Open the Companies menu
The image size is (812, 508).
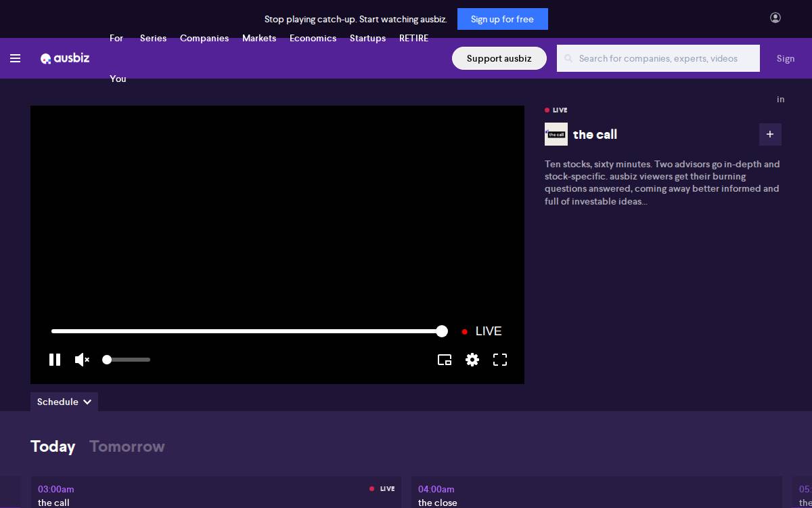click(204, 38)
